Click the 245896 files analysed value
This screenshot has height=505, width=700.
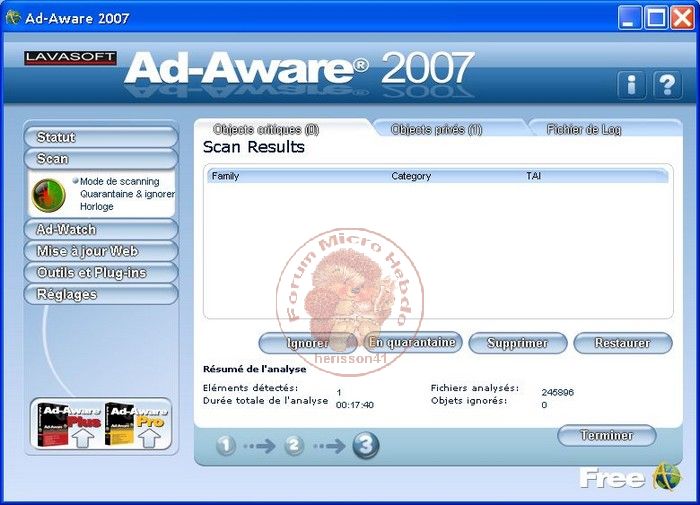[x=558, y=392]
